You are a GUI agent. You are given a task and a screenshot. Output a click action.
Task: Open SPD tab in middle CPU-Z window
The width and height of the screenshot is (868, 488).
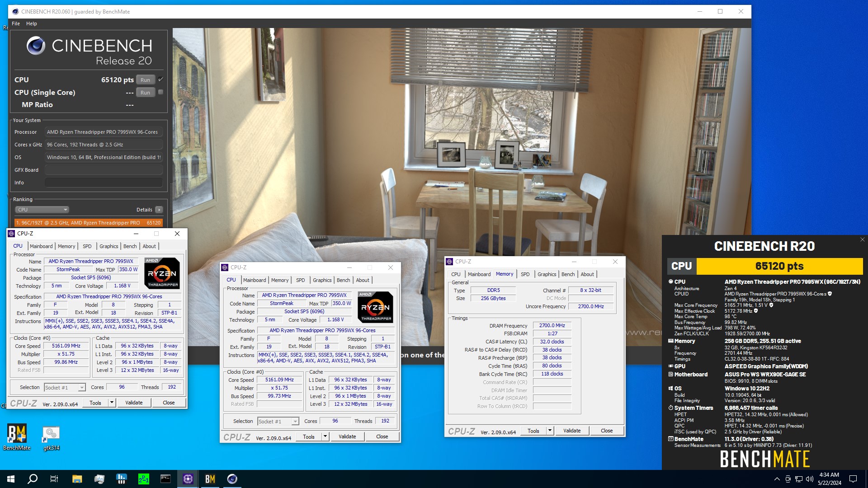tap(301, 280)
